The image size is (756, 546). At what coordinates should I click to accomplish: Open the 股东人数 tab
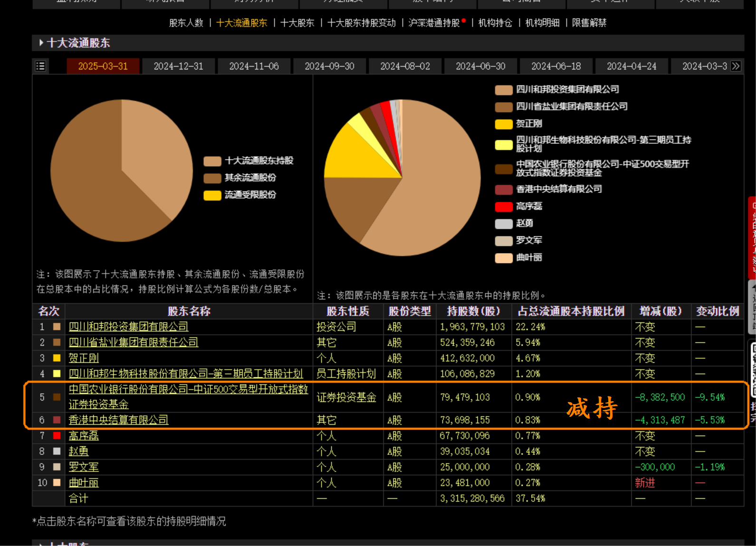point(186,23)
